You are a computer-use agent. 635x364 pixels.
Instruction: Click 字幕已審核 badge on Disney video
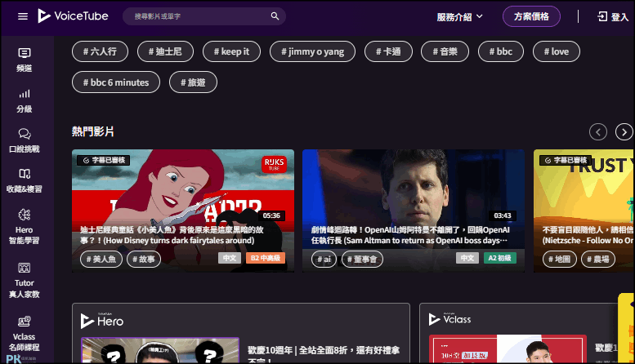point(104,160)
